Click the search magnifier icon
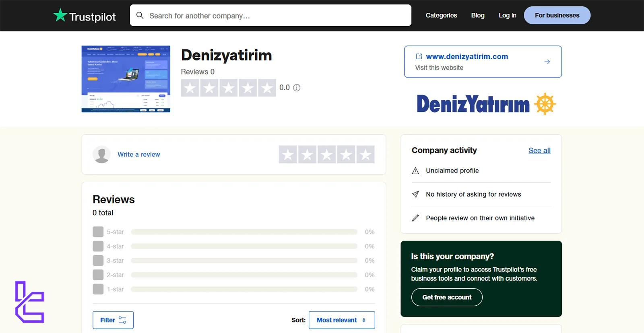This screenshot has width=644, height=333. click(x=140, y=15)
